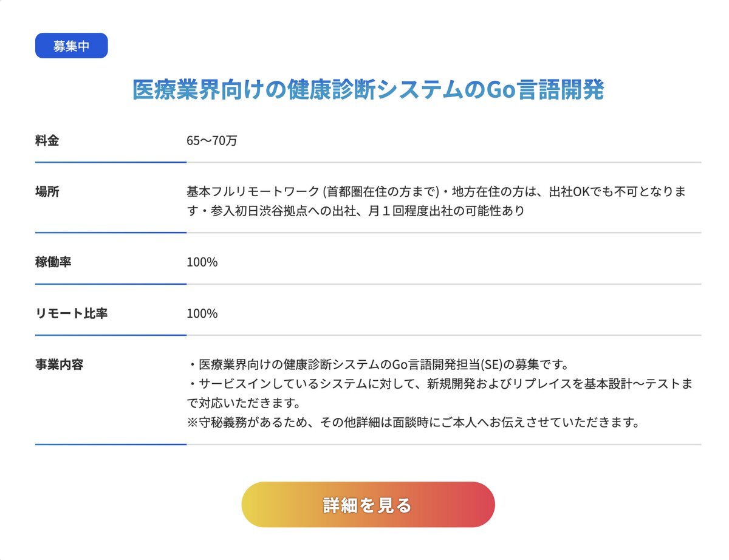
Task: Select the 場所 row label
Action: (x=47, y=192)
